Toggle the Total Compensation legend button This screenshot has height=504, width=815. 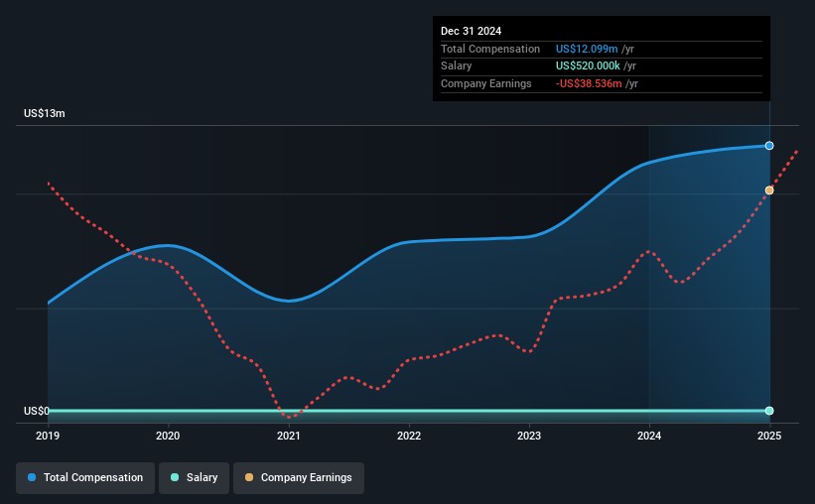click(x=85, y=478)
